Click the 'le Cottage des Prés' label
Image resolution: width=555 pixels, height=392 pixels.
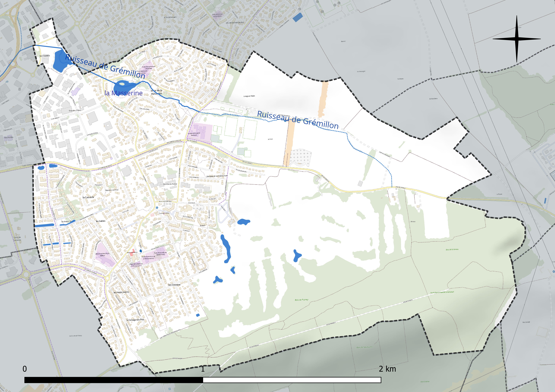tap(135, 320)
